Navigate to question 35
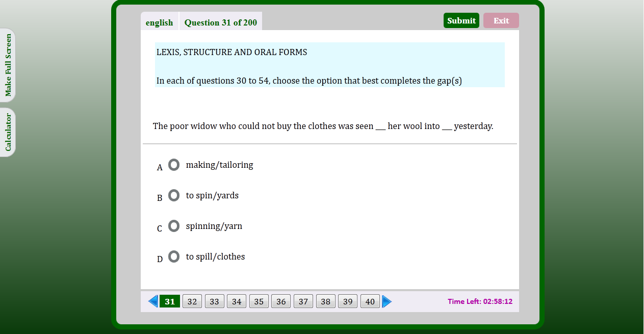644x334 pixels. pyautogui.click(x=259, y=301)
